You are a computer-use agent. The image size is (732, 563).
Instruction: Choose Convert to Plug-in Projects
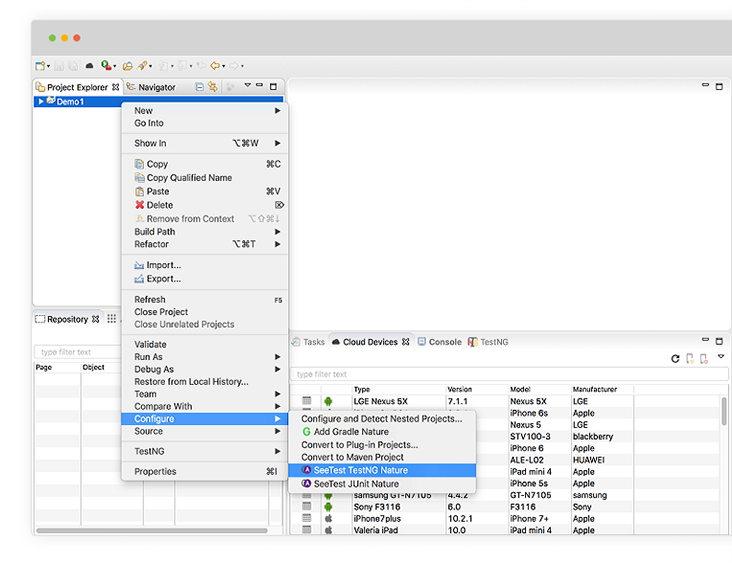pyautogui.click(x=382, y=444)
